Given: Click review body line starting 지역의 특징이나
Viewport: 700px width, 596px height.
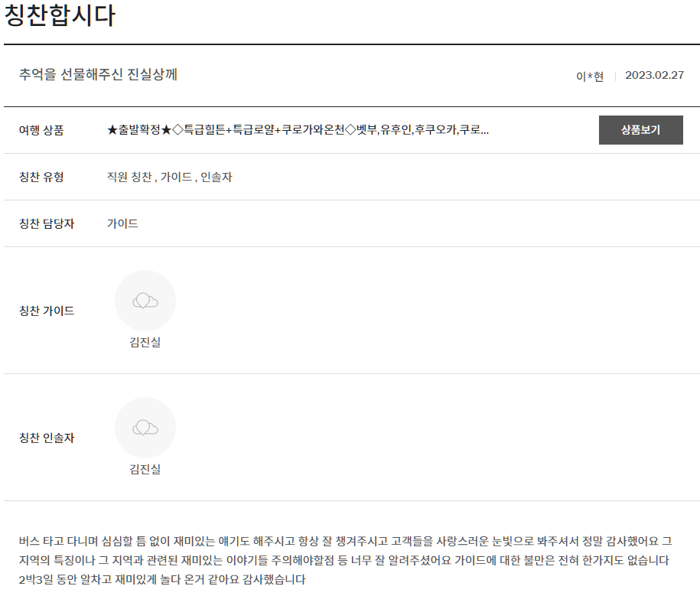Looking at the screenshot, I should pos(344,560).
